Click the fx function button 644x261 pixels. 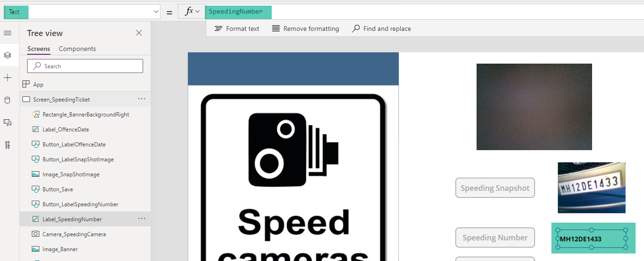click(192, 12)
